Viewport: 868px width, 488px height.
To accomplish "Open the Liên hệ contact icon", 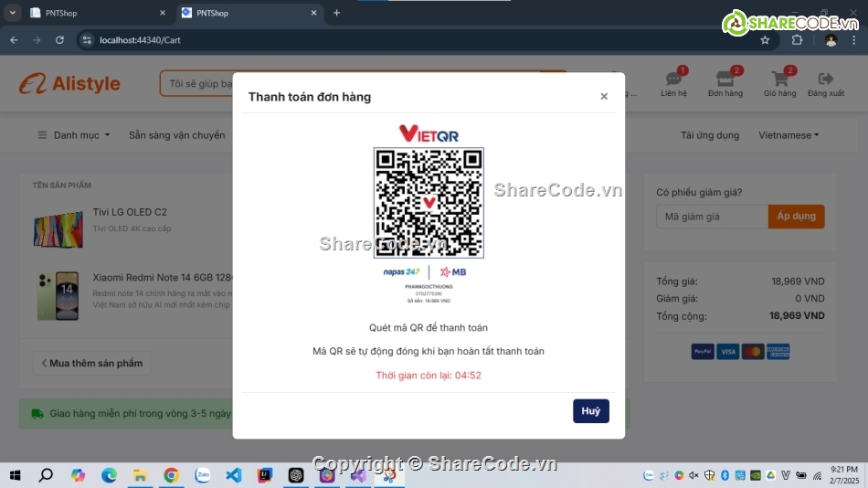I will pyautogui.click(x=673, y=83).
